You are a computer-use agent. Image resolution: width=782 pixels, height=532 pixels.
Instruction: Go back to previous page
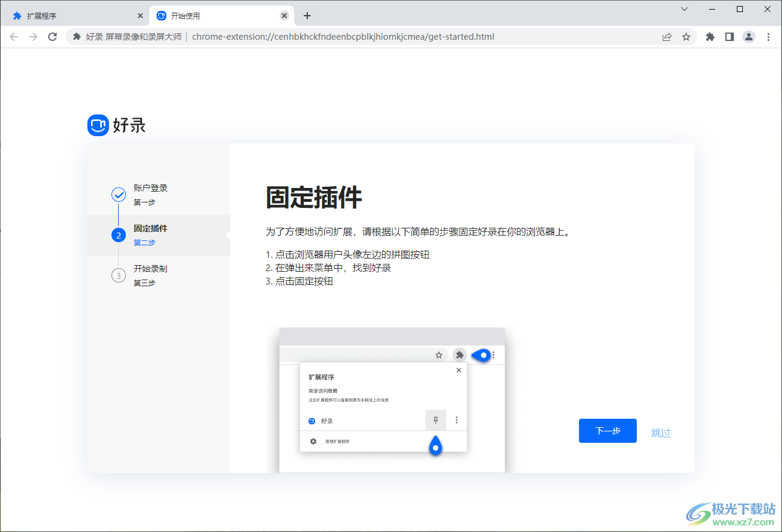pos(14,37)
